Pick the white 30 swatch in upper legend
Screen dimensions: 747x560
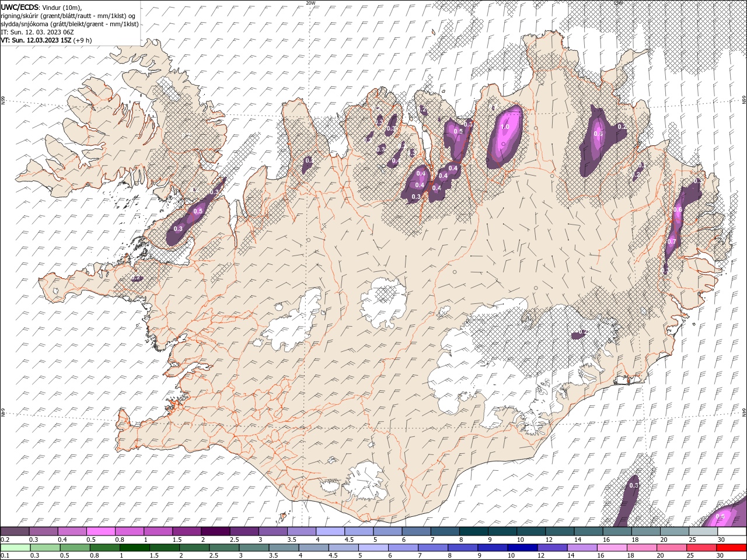[732, 531]
